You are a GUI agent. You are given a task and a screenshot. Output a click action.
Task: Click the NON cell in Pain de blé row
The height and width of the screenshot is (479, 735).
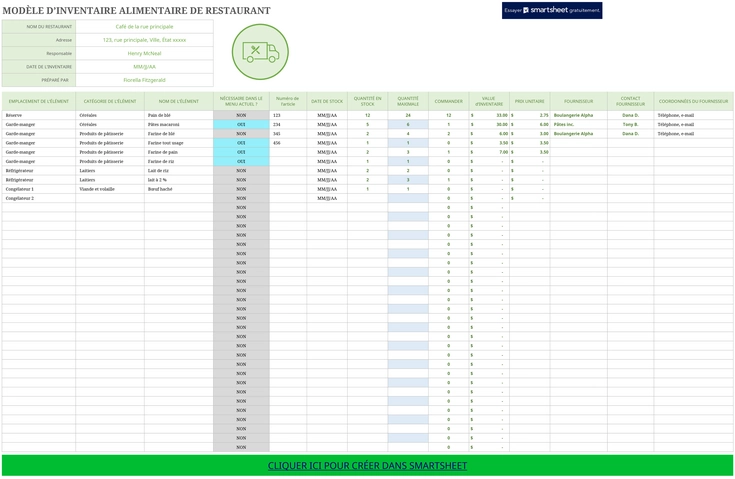click(241, 115)
